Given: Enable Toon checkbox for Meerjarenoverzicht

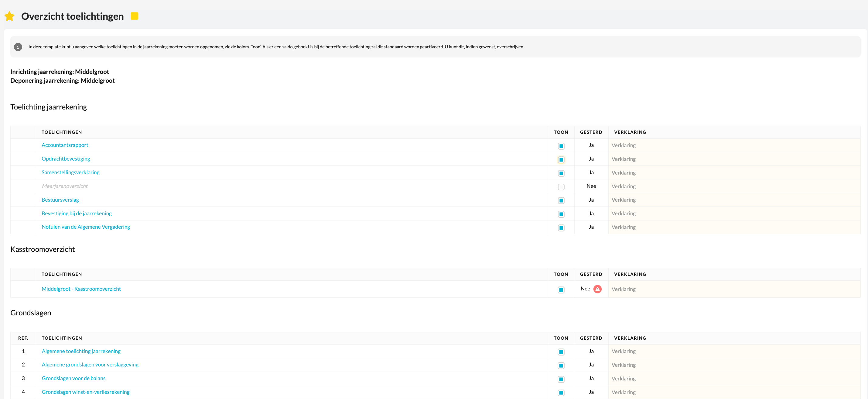Looking at the screenshot, I should [561, 187].
